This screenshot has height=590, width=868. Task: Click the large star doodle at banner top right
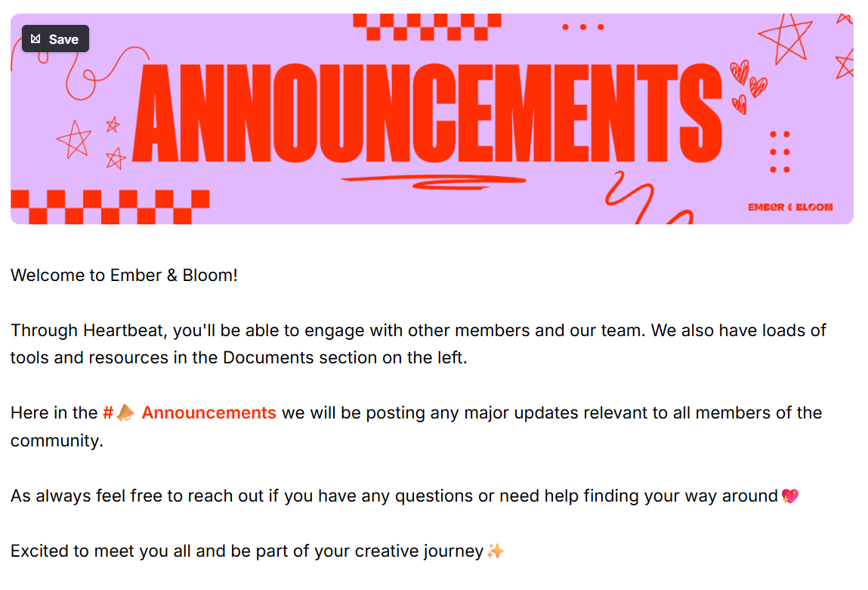click(786, 39)
